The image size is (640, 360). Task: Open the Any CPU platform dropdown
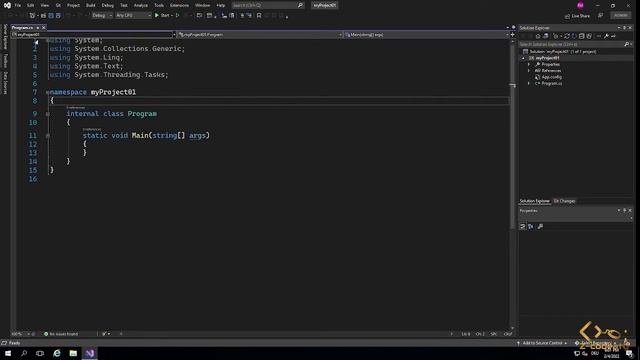tap(133, 16)
